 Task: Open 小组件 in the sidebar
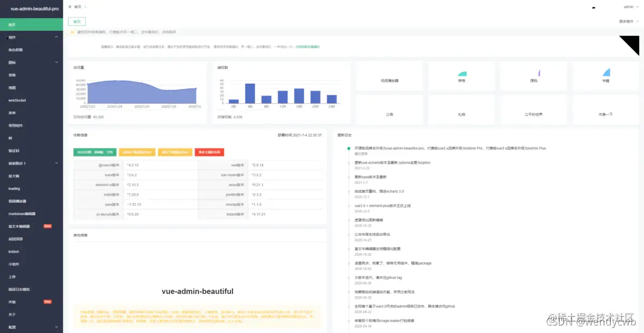point(31,264)
